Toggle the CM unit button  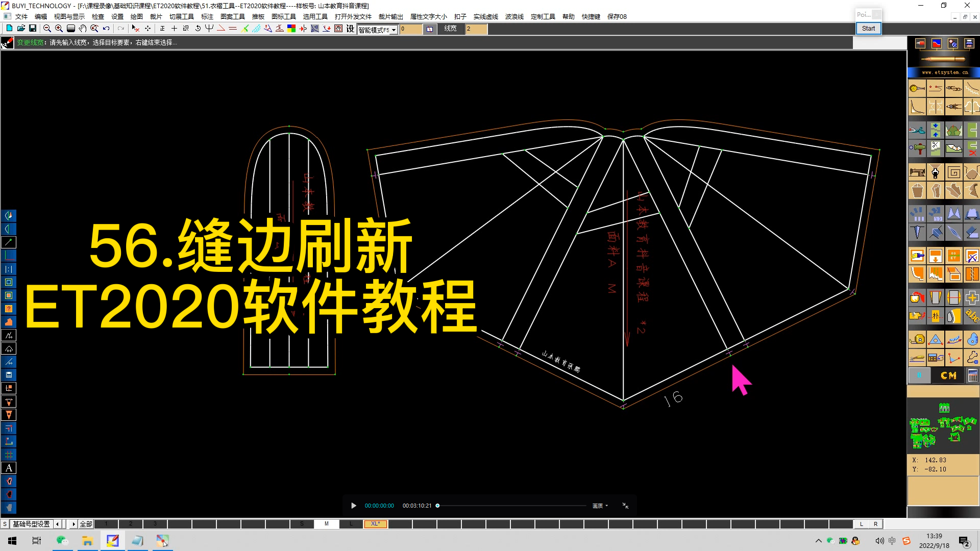point(948,376)
